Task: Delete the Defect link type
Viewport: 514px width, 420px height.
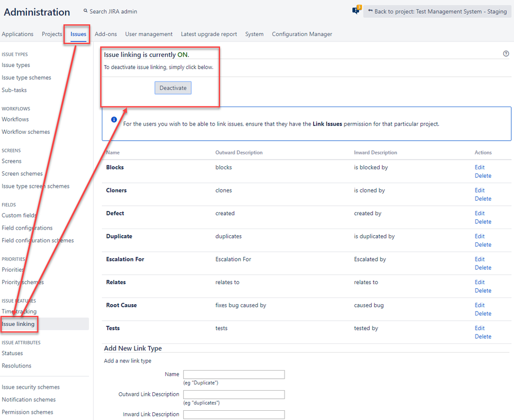Action: coord(483,222)
